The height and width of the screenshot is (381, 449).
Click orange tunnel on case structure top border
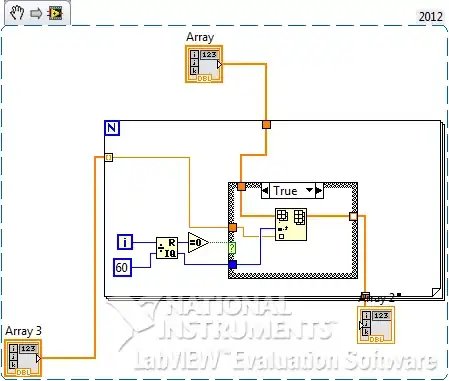click(x=241, y=186)
